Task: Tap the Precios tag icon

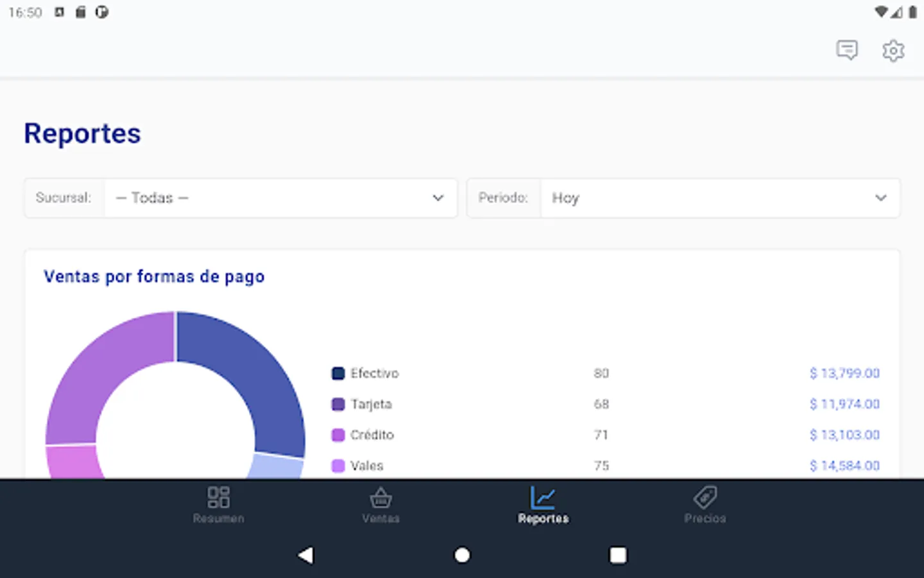Action: pos(705,497)
